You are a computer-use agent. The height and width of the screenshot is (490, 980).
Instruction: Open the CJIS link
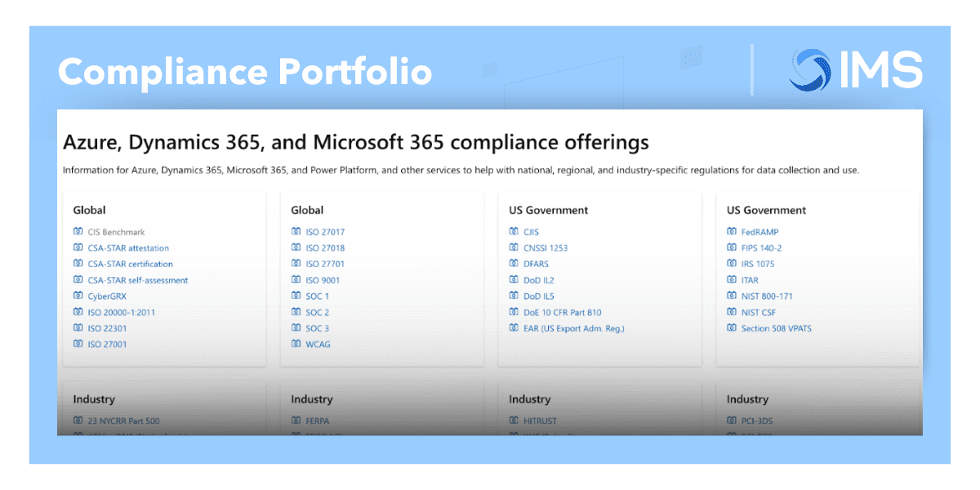531,232
